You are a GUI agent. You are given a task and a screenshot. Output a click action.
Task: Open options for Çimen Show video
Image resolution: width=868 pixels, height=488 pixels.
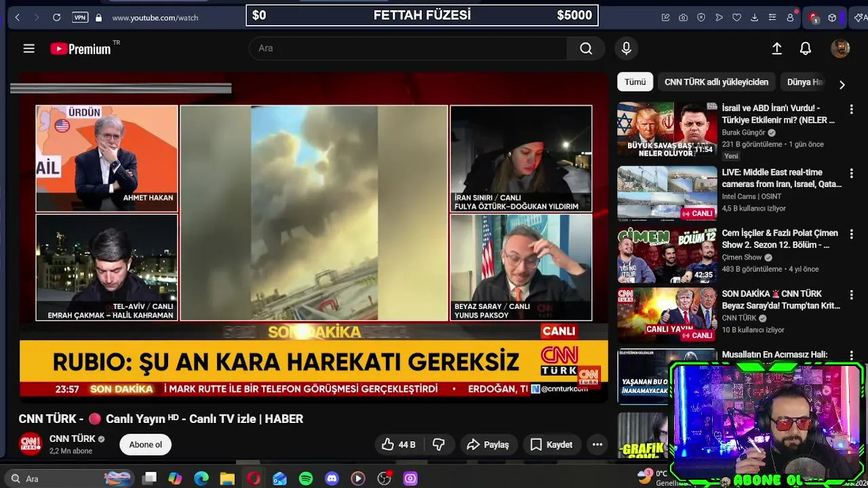click(x=852, y=235)
